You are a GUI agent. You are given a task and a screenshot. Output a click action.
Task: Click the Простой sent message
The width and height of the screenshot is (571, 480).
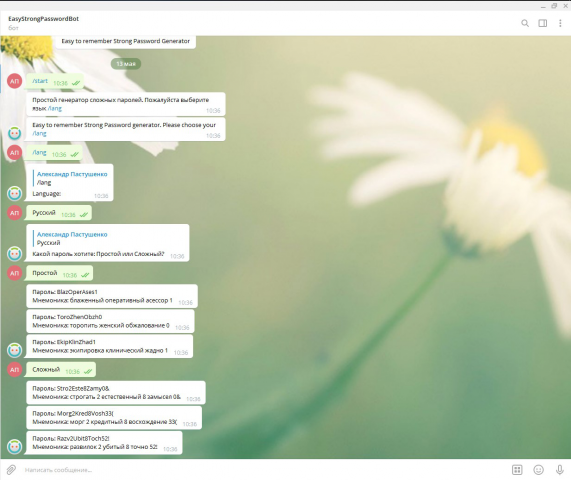(59, 274)
